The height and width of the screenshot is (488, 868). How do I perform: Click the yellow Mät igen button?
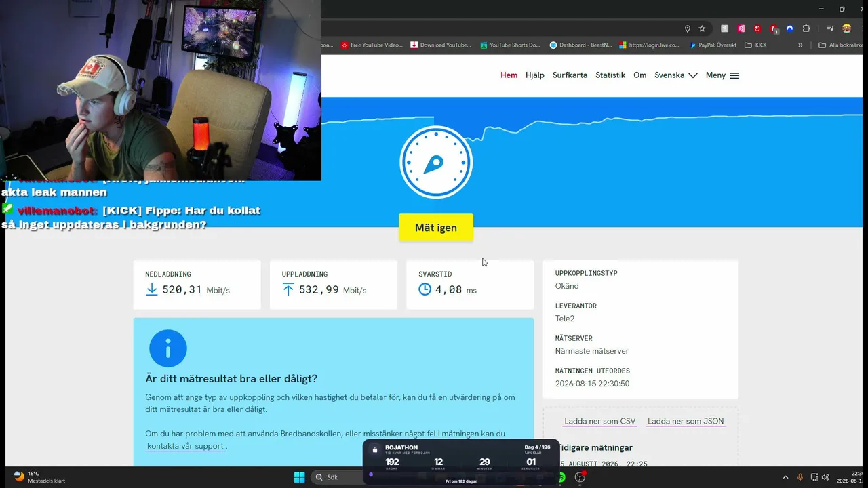pyautogui.click(x=436, y=228)
